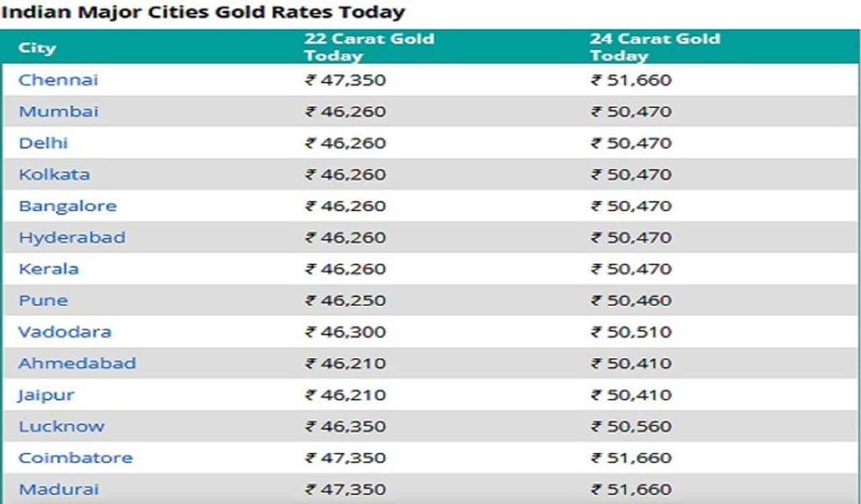Screen dimensions: 861x504
Task: Open the Jaipur link
Action: click(46, 395)
